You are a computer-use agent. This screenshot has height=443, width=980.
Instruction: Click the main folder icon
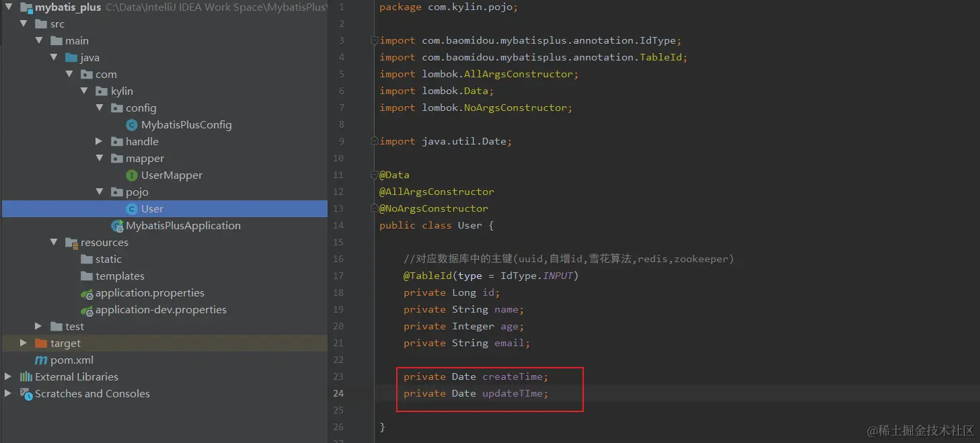point(56,41)
